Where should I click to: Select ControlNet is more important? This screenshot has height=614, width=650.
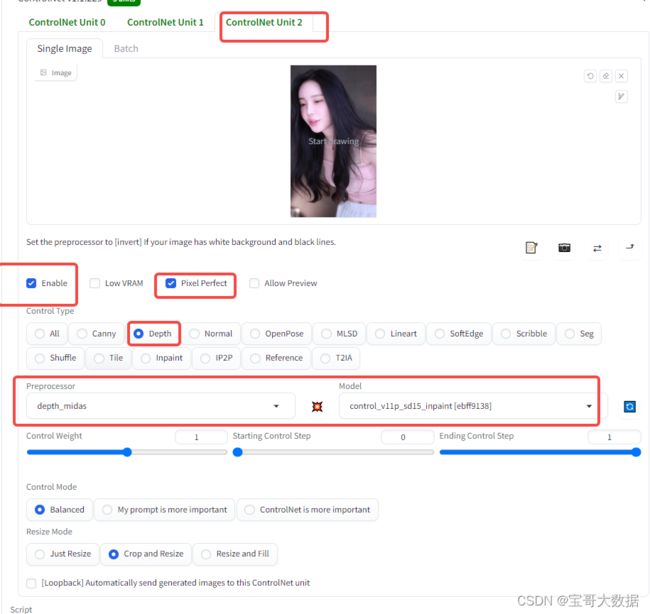308,510
